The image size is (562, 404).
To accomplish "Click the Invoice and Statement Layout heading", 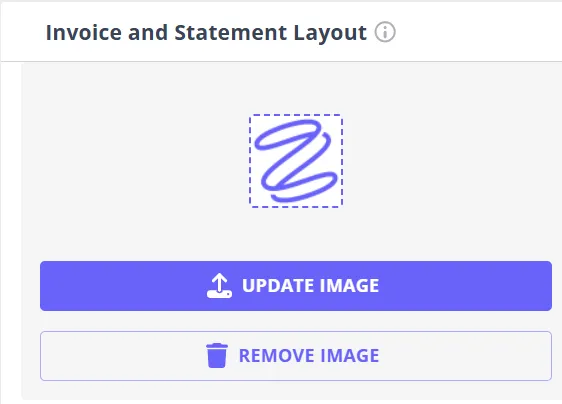I will pos(206,33).
